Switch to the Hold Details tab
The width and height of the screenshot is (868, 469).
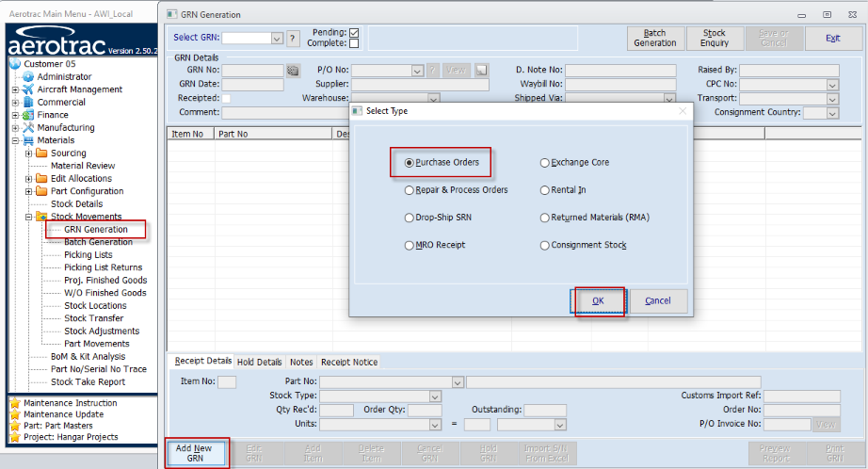tap(259, 363)
